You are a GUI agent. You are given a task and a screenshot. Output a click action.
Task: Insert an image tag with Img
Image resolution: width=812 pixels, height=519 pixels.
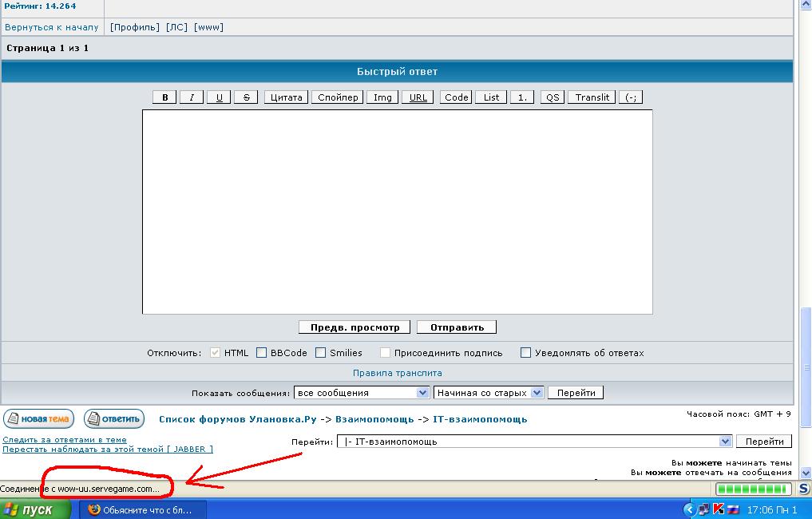tap(382, 97)
